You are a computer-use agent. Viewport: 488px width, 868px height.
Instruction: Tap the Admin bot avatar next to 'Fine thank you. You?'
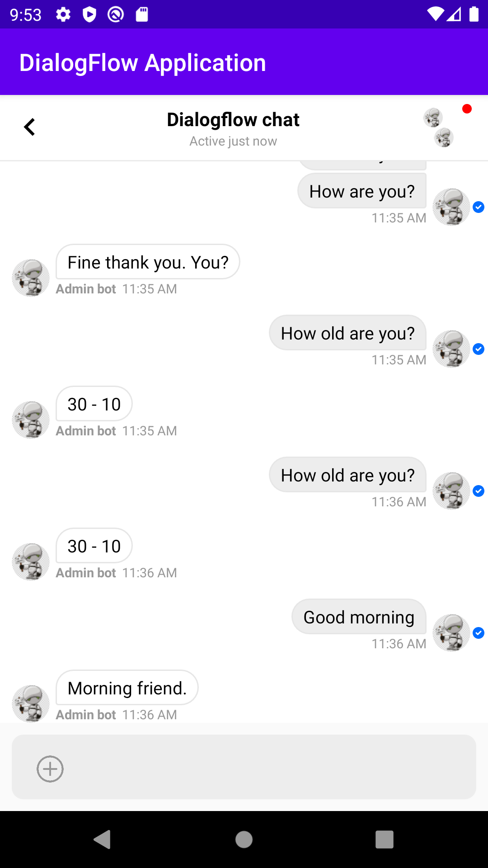30,278
